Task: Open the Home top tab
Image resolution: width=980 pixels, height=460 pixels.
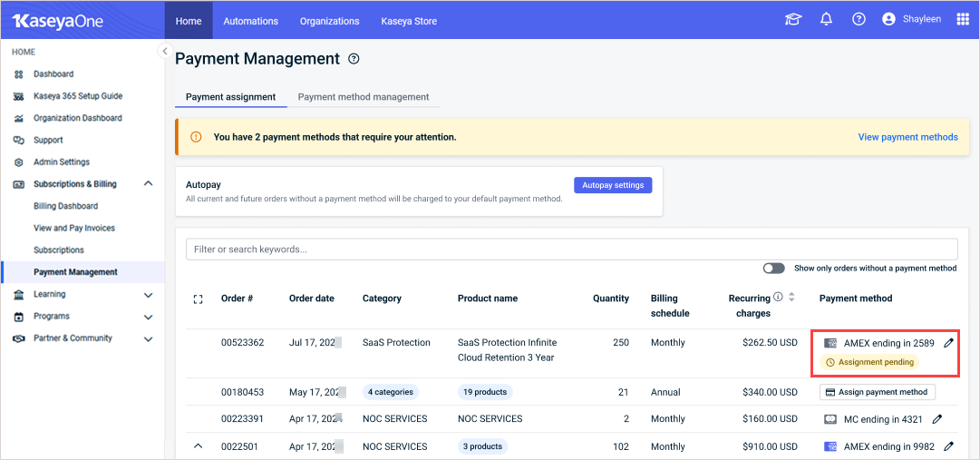Action: 189,21
